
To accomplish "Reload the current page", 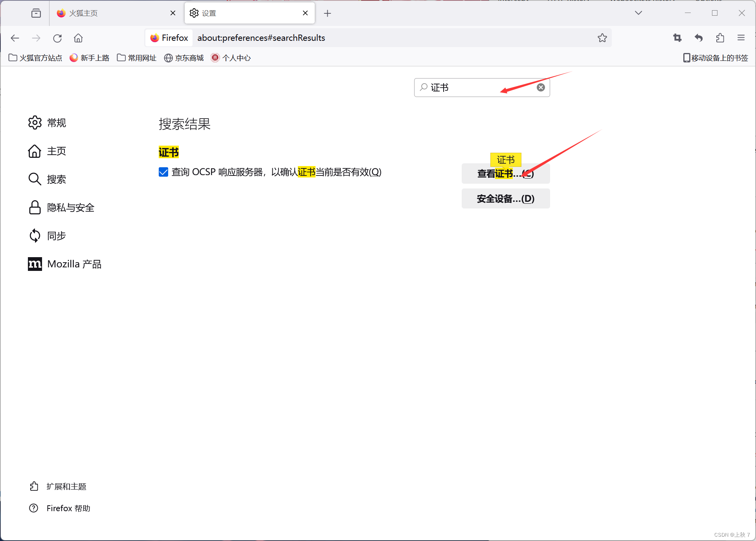I will (57, 38).
